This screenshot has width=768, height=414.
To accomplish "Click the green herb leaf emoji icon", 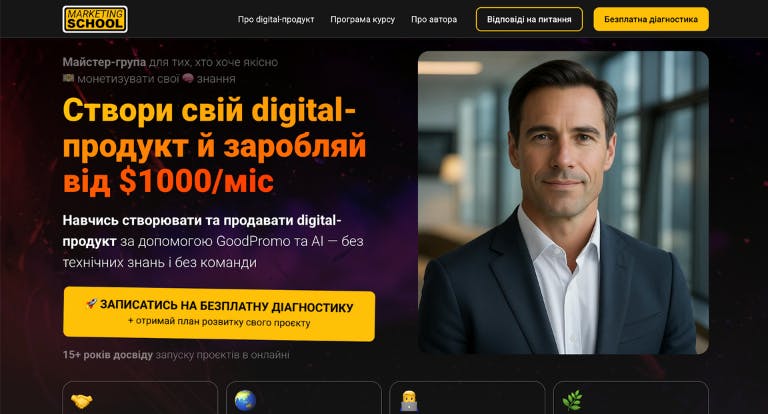I will [x=572, y=400].
